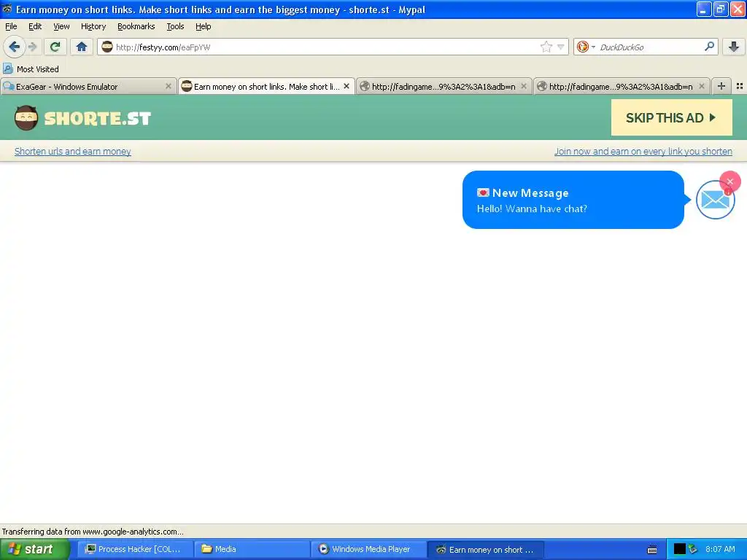Close the first fadingame tab
The width and height of the screenshot is (747, 560).
point(524,86)
